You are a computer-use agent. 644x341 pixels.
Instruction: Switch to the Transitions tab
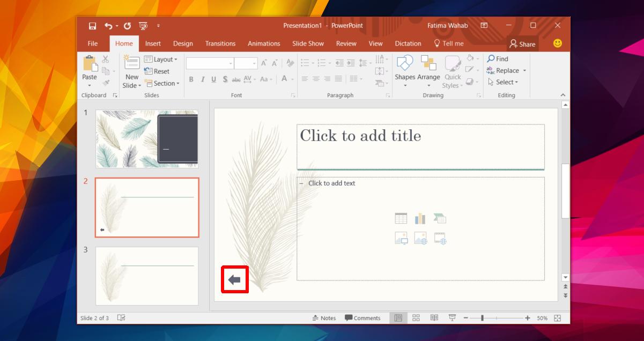[220, 43]
